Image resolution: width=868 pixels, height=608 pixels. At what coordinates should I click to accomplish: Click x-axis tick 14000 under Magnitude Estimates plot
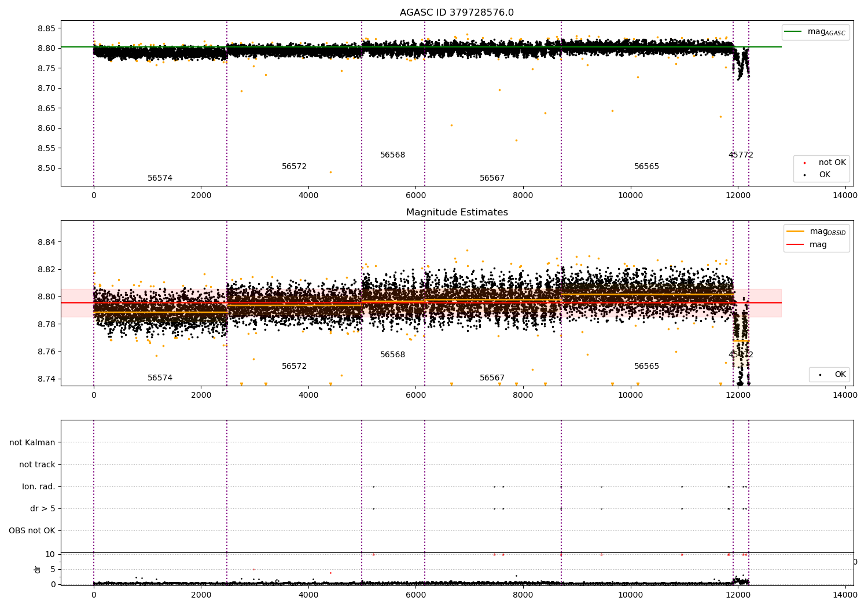[845, 395]
